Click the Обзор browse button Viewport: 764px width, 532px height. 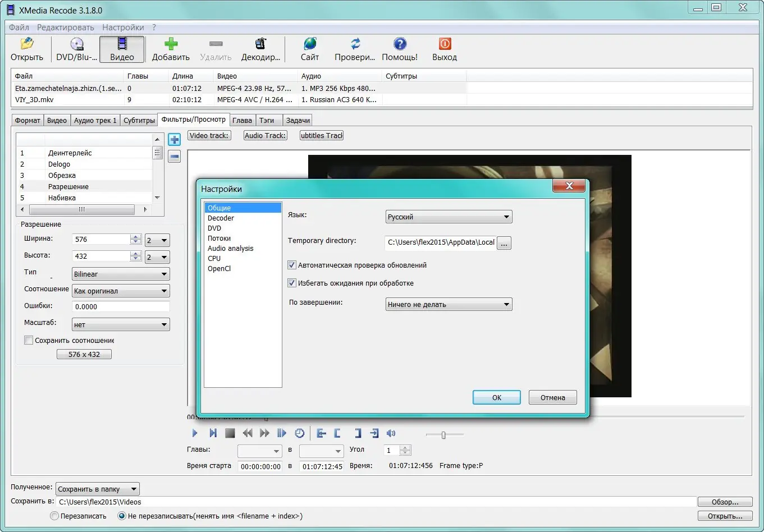click(725, 502)
